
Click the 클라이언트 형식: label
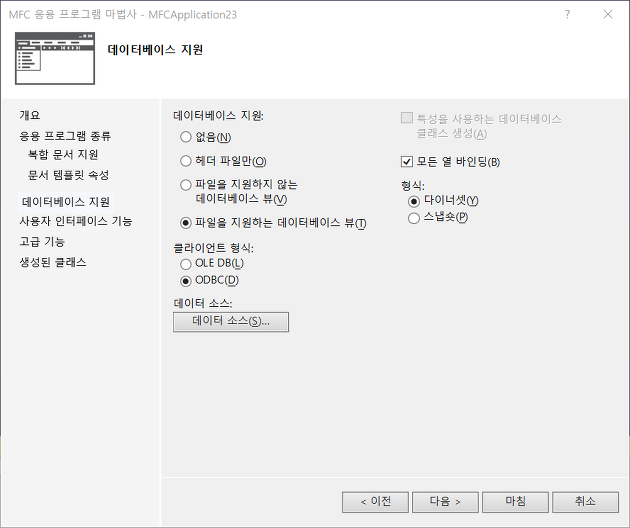pyautogui.click(x=213, y=248)
